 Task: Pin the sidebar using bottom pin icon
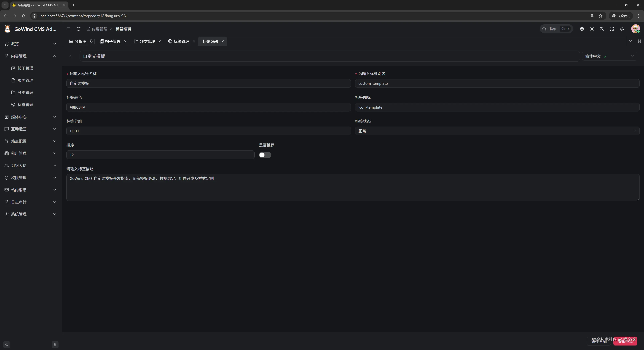coord(55,344)
